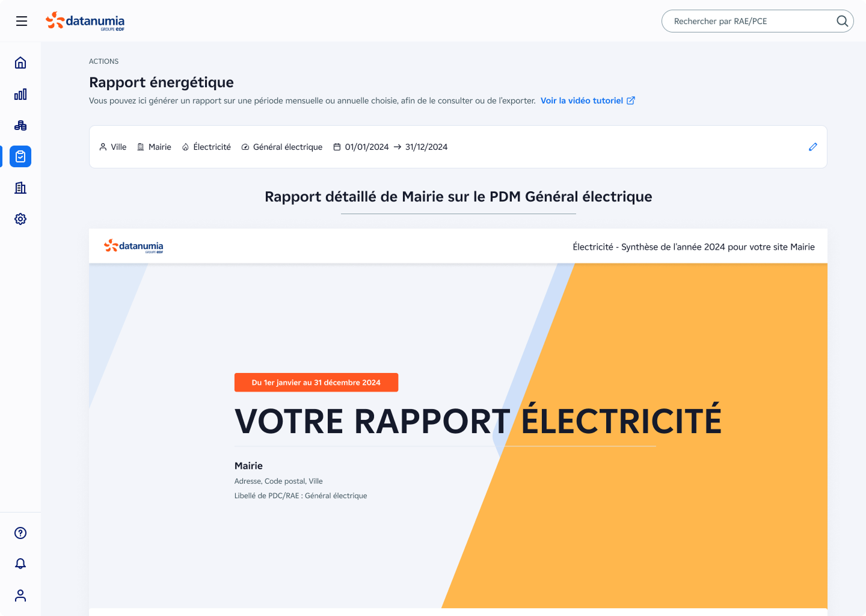
Task: Click the Mairie site filter
Action: (x=154, y=147)
